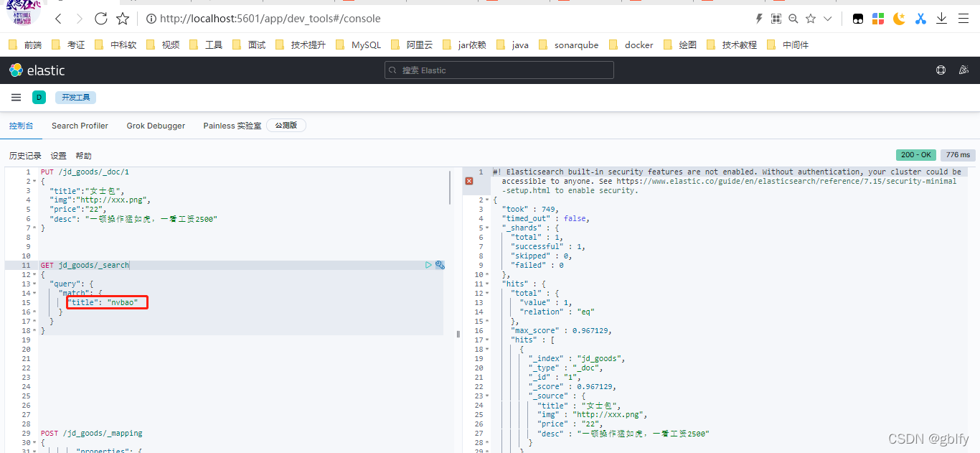The width and height of the screenshot is (980, 453).
Task: Open 设置 in the console menu
Action: 58,156
